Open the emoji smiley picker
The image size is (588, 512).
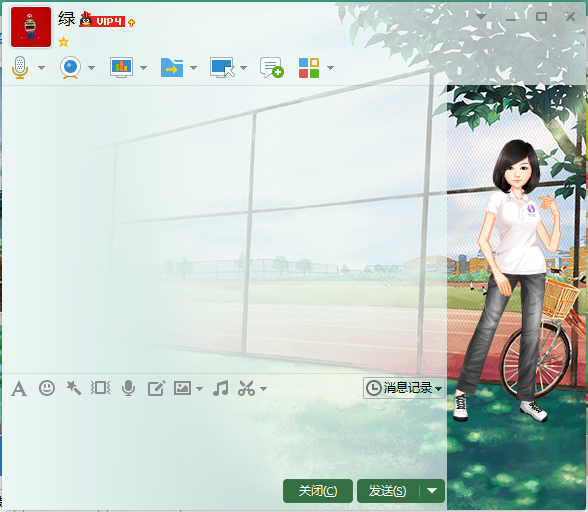click(47, 388)
